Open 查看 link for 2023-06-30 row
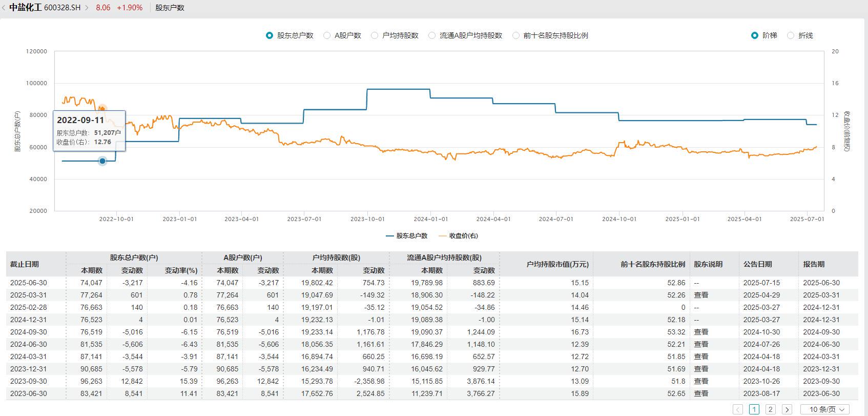The width and height of the screenshot is (868, 416). (701, 393)
